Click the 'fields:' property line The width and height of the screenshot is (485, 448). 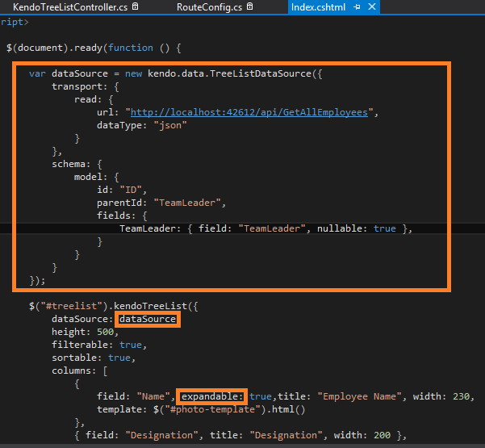(x=122, y=216)
